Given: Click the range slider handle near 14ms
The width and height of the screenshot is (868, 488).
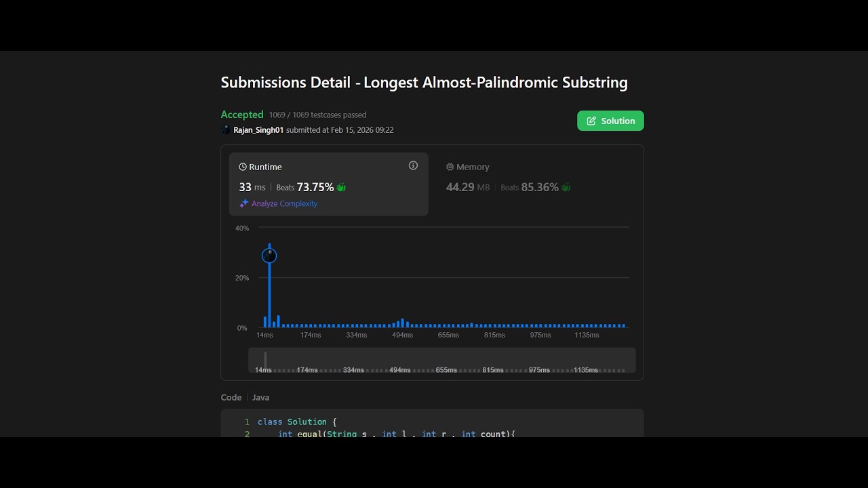Looking at the screenshot, I should pos(265,359).
